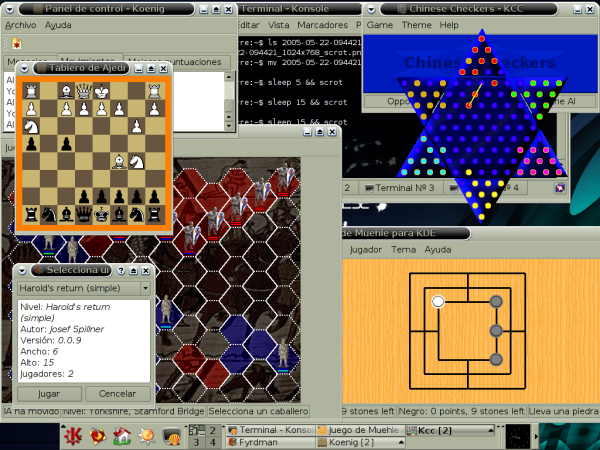Image resolution: width=600 pixels, height=450 pixels.
Task: Open window menu of Panel de control Koenig
Action: (10, 9)
